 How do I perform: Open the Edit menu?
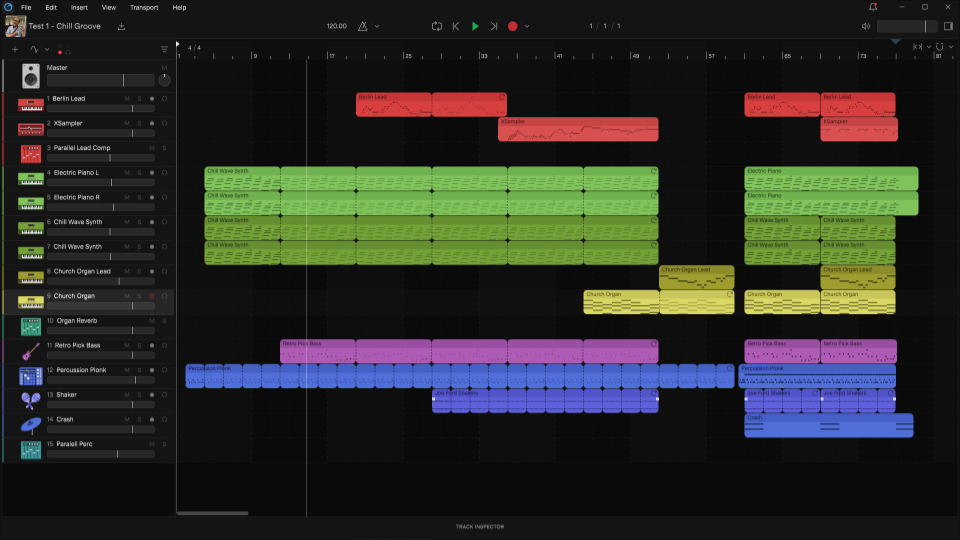coord(51,7)
